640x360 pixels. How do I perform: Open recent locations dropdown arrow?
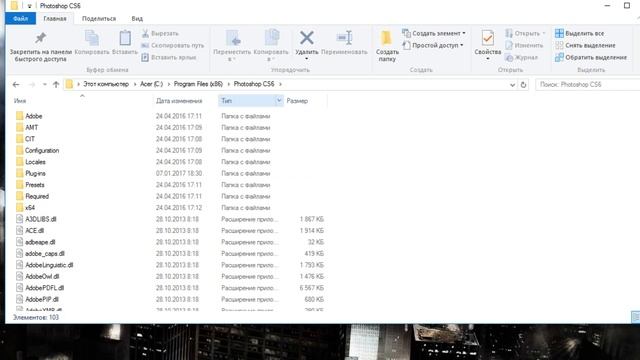(x=44, y=84)
